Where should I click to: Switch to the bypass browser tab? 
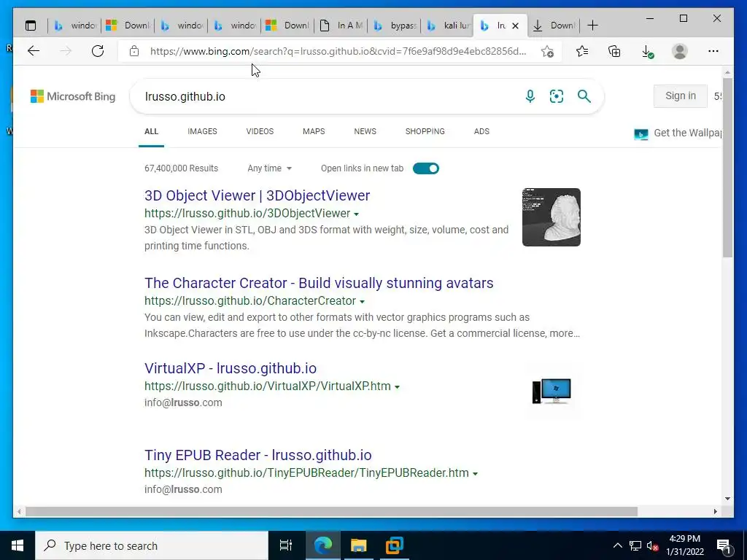395,26
